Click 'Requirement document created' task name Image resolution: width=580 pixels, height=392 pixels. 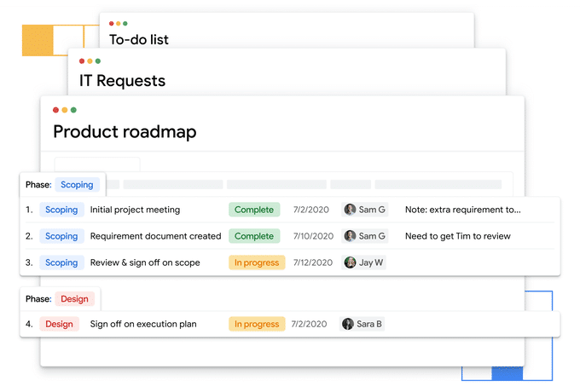tap(156, 236)
